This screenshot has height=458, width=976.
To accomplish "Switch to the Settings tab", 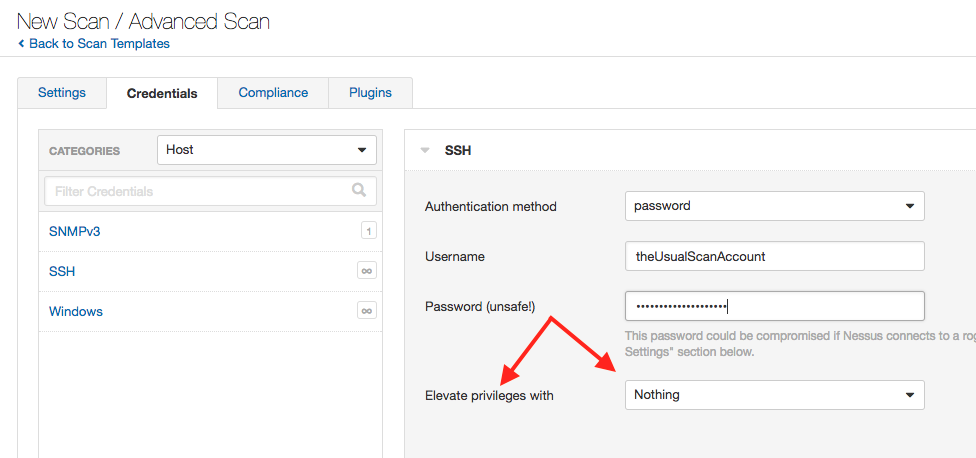I will pos(62,93).
